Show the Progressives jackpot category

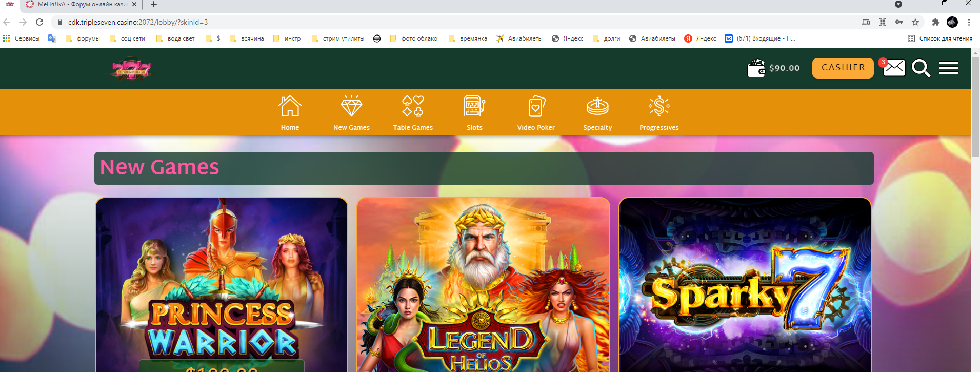click(659, 113)
